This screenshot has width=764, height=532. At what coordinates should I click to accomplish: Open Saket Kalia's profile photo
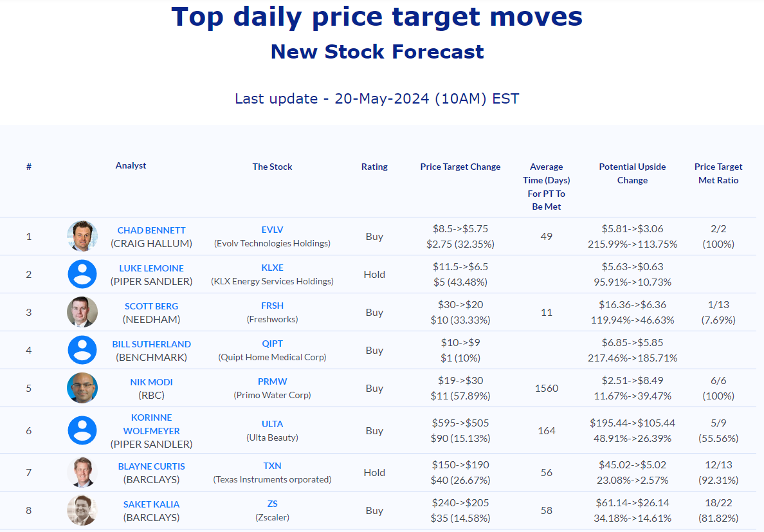(x=82, y=511)
